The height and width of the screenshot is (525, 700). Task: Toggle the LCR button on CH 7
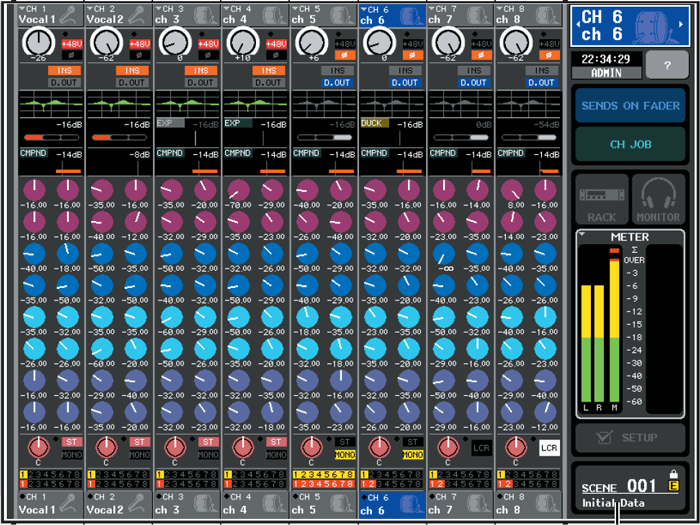[x=481, y=448]
